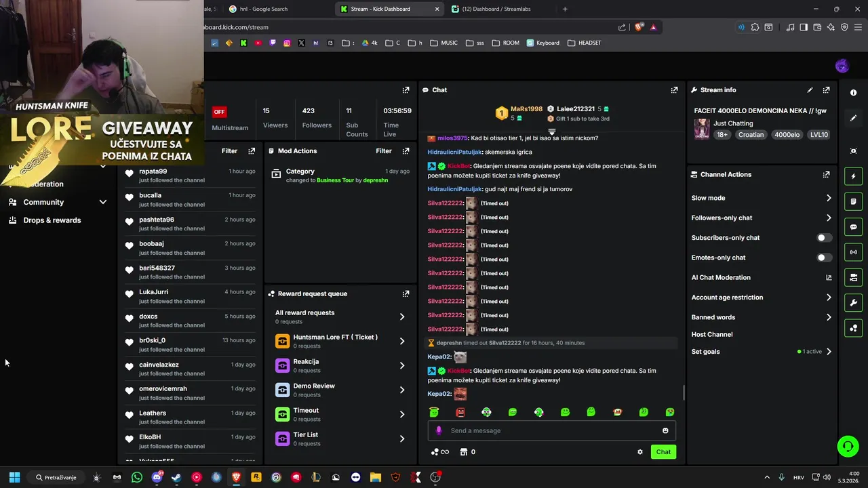Click the broadcast signal icon in the right sidebar
Viewport: 868px width, 488px height.
pyautogui.click(x=854, y=252)
